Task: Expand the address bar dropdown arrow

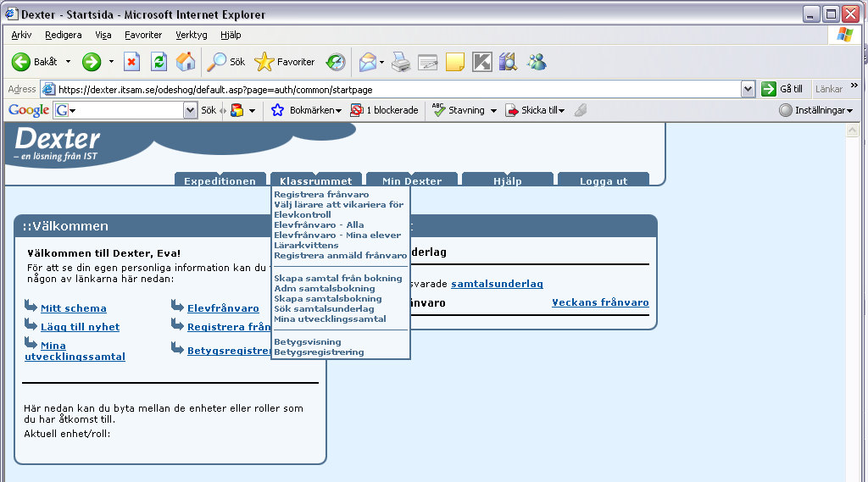Action: click(748, 89)
